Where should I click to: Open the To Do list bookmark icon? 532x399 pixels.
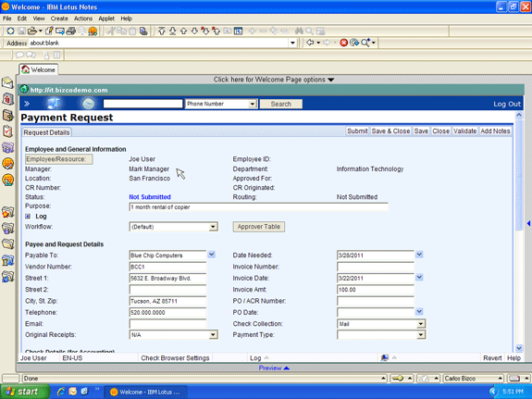point(7,131)
